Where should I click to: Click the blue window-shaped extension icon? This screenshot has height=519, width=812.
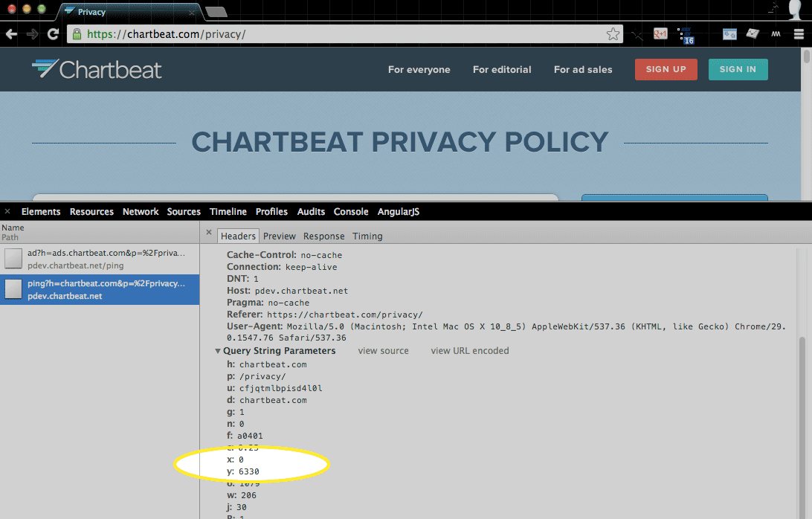[x=729, y=34]
